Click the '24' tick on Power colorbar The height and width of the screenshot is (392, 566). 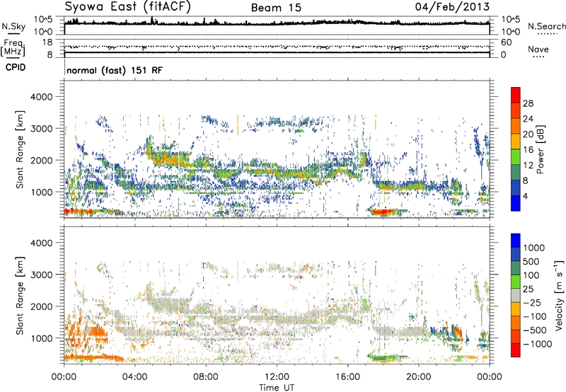tap(528, 119)
